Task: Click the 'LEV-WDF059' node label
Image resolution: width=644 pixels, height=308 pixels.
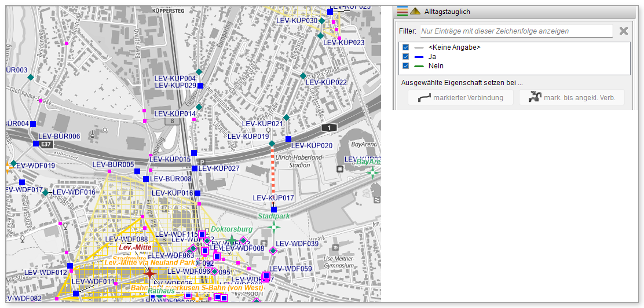Action: tap(290, 269)
